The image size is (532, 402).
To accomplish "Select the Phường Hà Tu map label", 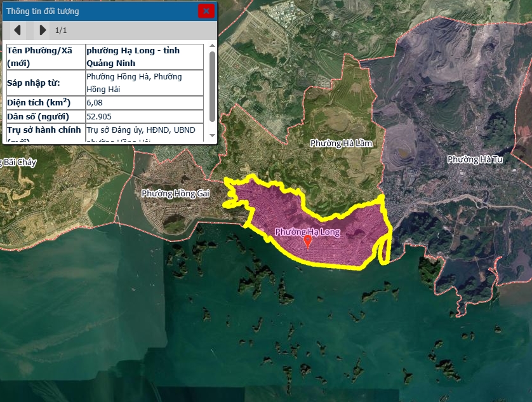I will click(474, 159).
